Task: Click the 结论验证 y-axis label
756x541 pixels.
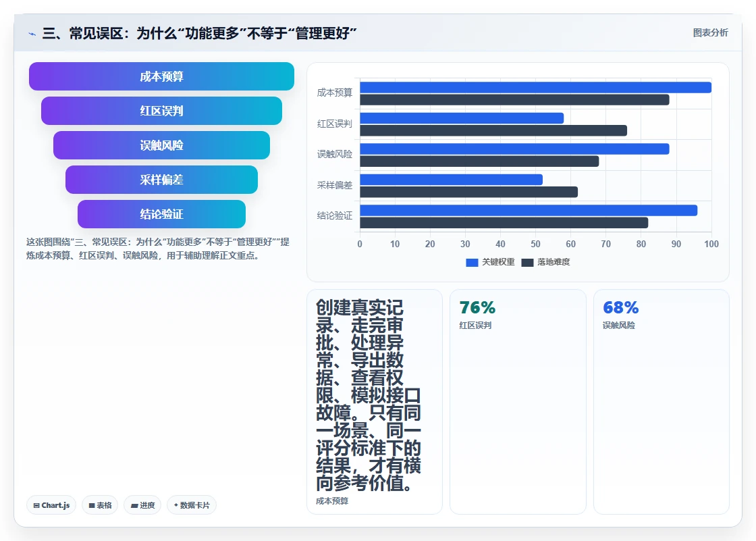Action: 335,215
